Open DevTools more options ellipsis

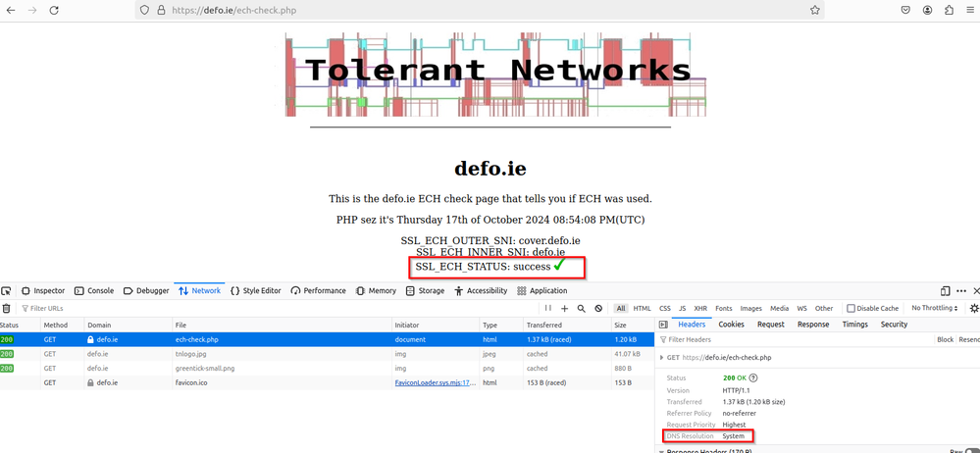(961, 291)
